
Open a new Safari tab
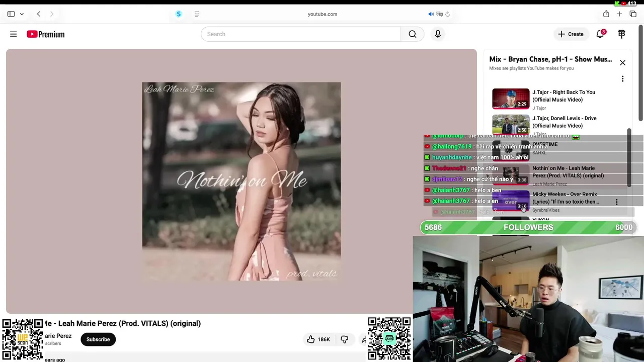(x=619, y=14)
